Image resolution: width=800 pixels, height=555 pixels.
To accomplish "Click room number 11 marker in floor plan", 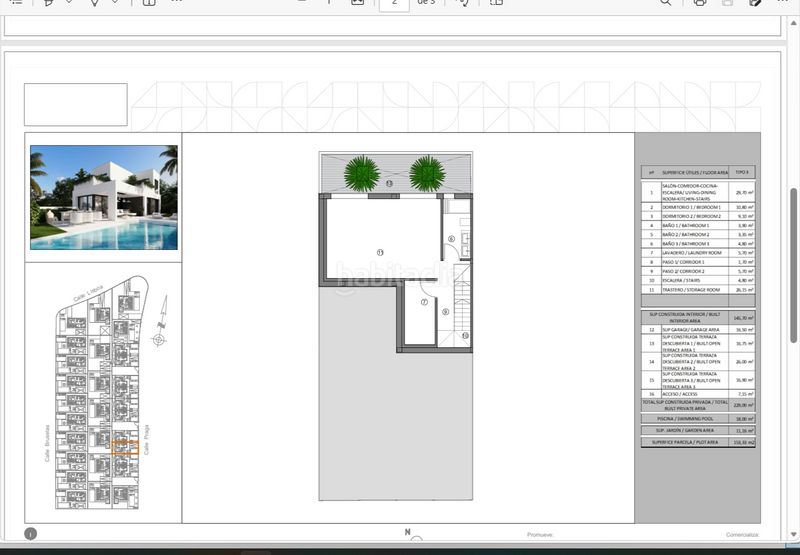I will tap(380, 252).
